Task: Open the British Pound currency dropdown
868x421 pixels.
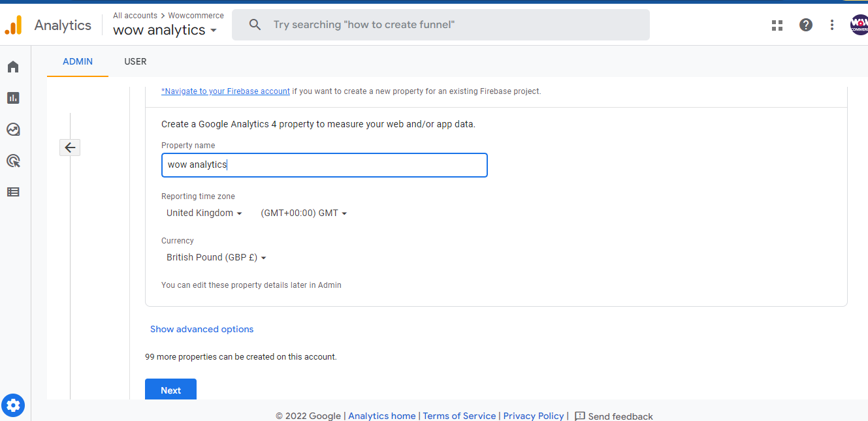Action: click(x=216, y=257)
